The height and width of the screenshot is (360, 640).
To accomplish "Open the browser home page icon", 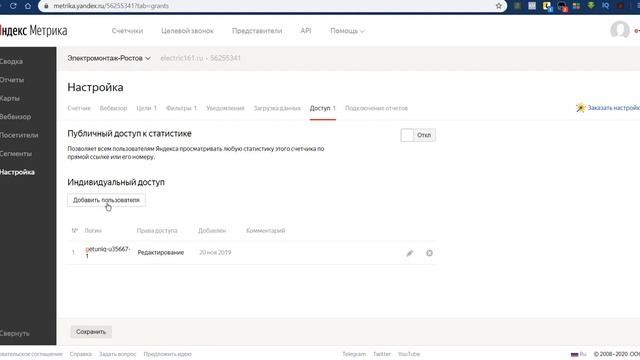I will click(x=28, y=6).
